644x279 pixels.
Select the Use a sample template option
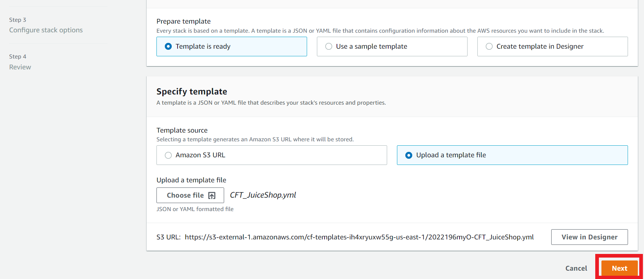pos(392,46)
